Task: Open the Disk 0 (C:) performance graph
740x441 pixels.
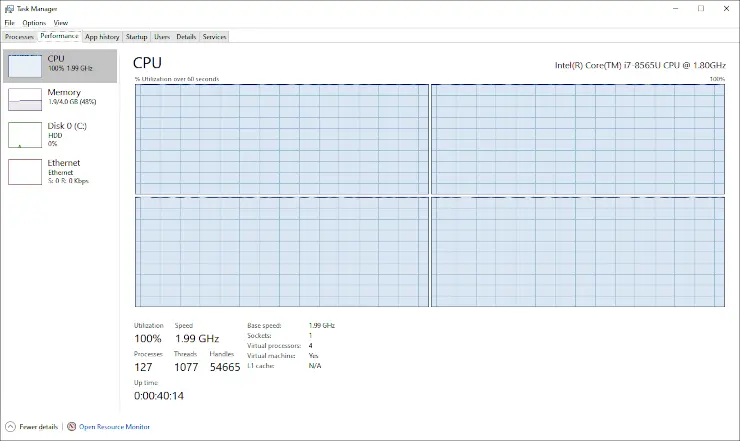Action: pyautogui.click(x=25, y=135)
